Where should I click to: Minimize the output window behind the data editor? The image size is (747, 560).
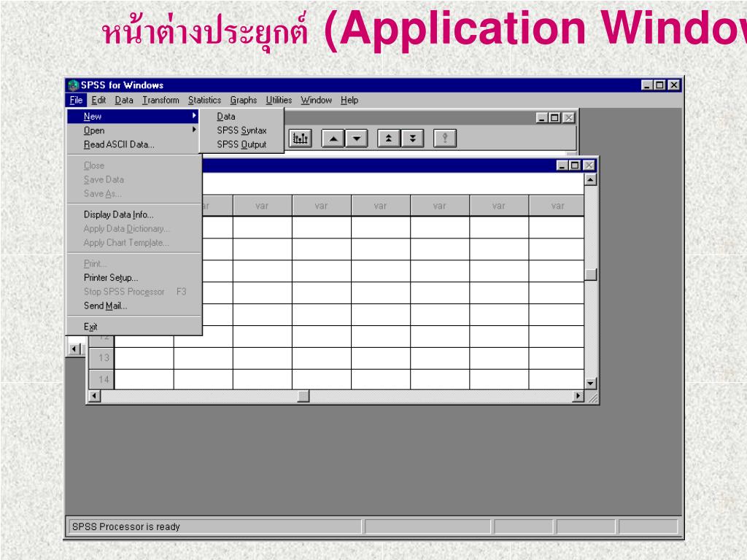pos(542,117)
